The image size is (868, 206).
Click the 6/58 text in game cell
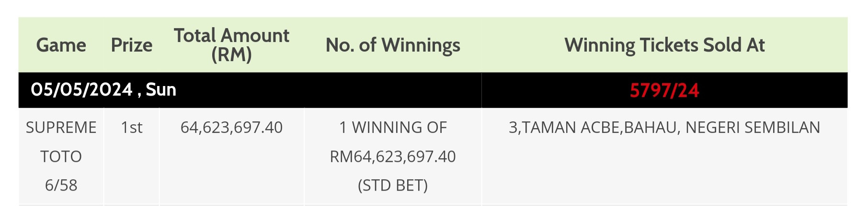click(61, 185)
